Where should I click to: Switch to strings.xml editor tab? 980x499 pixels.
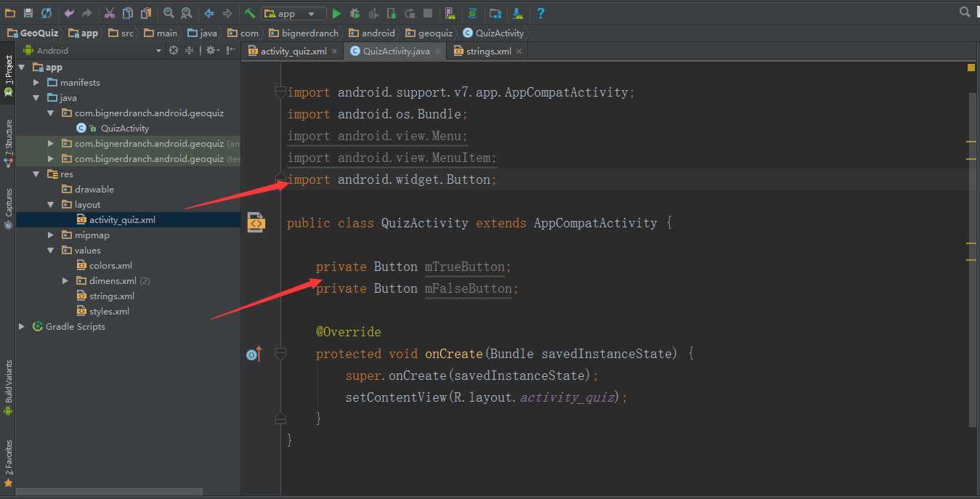click(487, 51)
